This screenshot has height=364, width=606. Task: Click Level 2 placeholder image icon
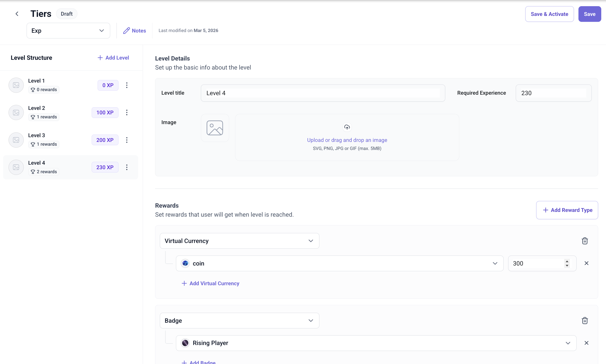click(x=16, y=112)
